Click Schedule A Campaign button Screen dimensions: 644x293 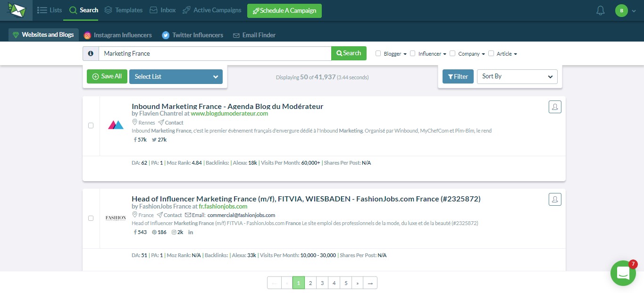[284, 10]
